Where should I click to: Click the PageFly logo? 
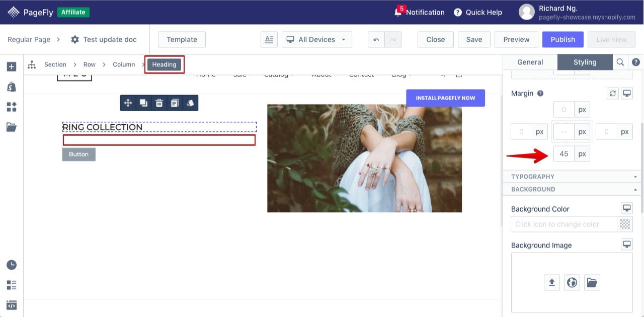point(30,12)
